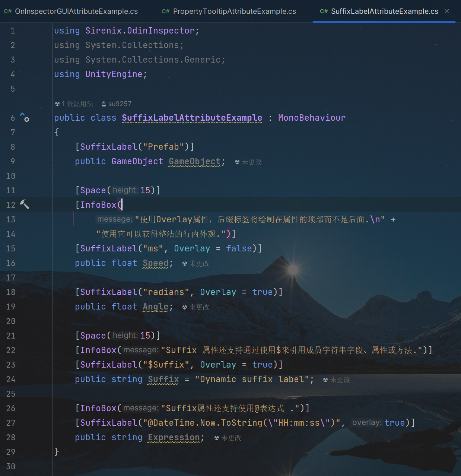Screen dimensions: 461x476
Task: Click line number 24 in the gutter
Action: 11,380
